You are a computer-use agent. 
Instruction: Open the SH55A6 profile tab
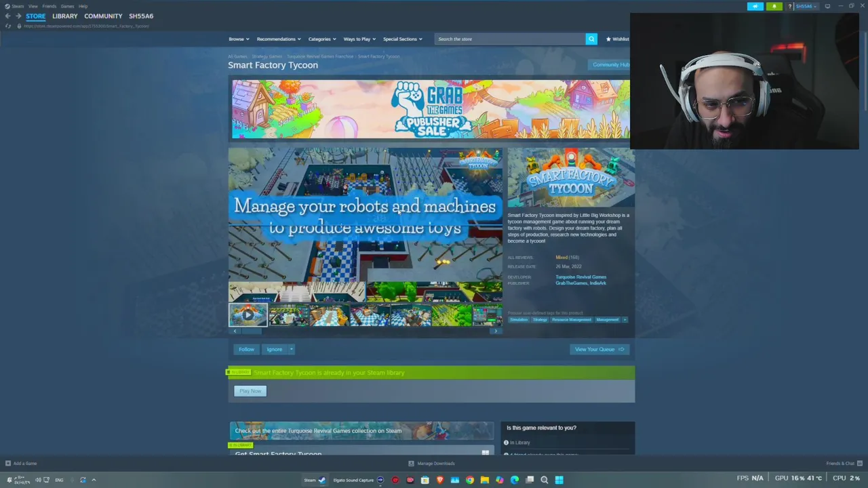[141, 16]
